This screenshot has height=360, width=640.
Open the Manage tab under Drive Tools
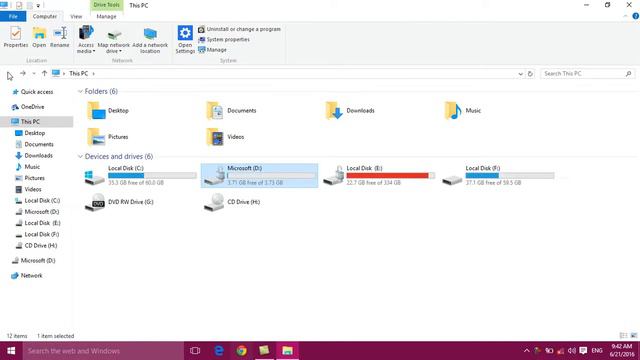click(106, 16)
